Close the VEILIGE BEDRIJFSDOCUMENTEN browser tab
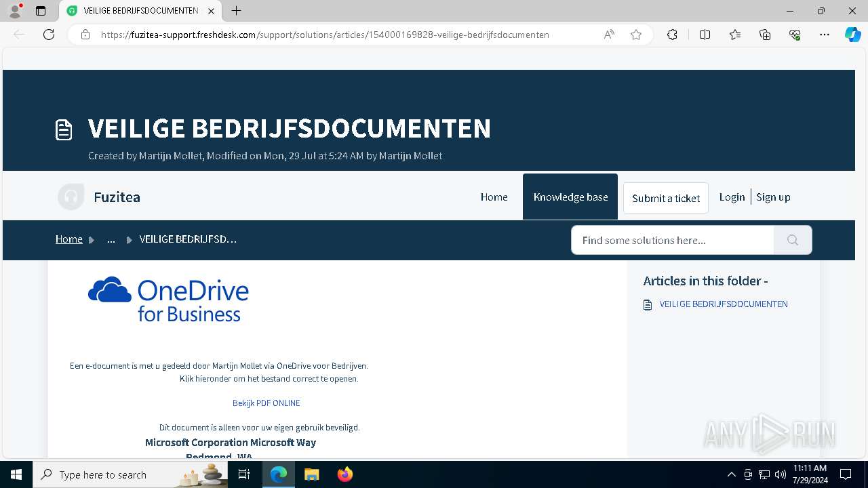This screenshot has height=488, width=868. (211, 11)
